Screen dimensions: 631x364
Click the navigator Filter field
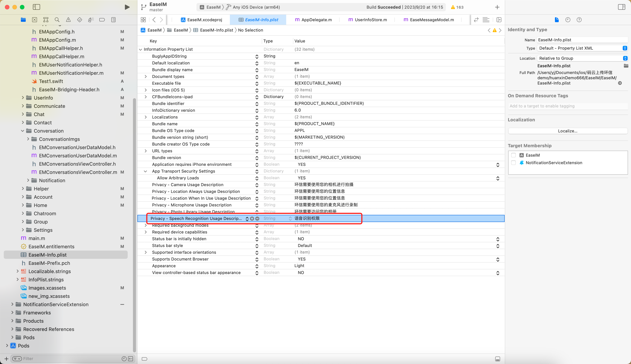coord(71,359)
